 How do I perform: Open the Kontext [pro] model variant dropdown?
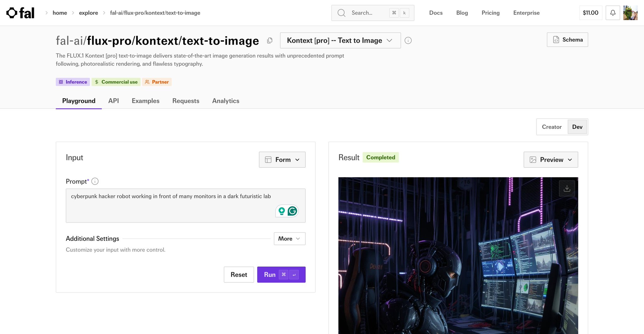(x=340, y=41)
